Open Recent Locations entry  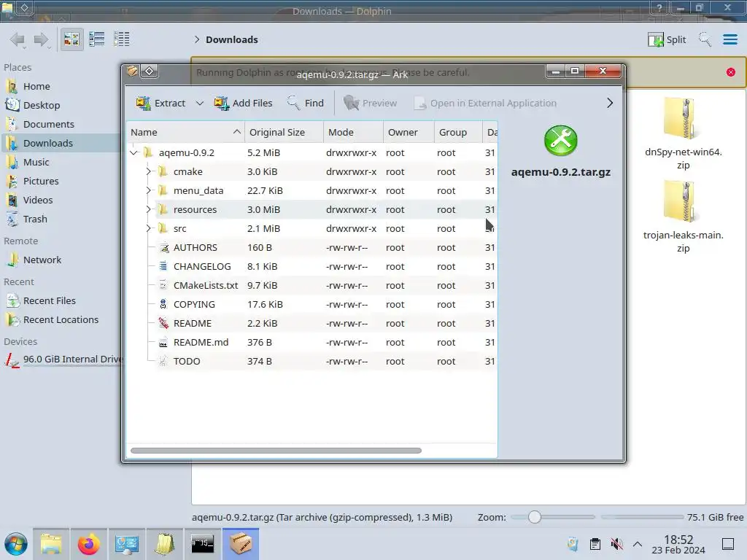tap(61, 320)
